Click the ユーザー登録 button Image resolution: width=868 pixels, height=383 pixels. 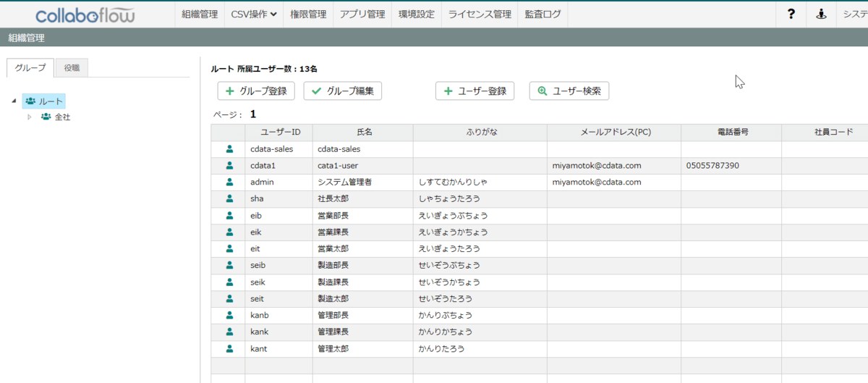tap(475, 91)
